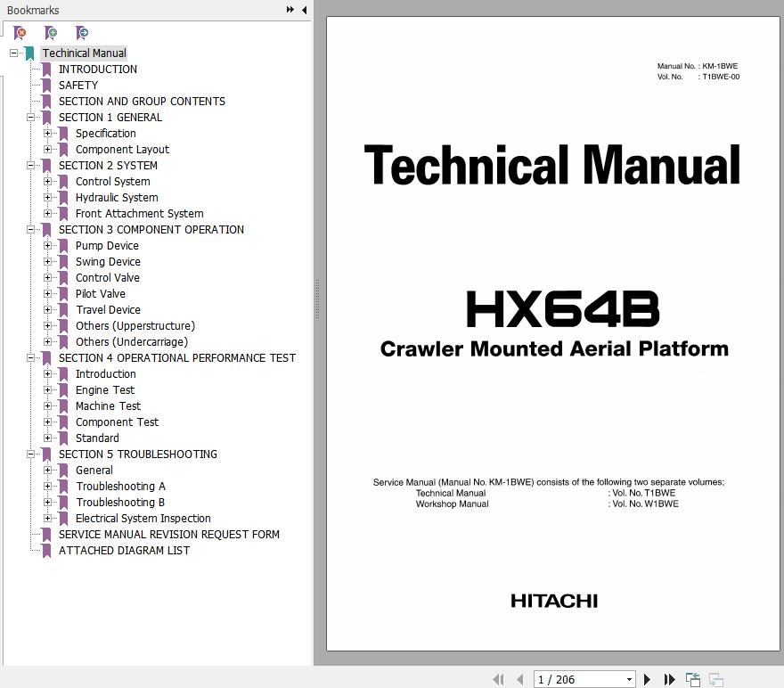Expand the Troubleshooting A bookmark
784x688 pixels.
click(x=48, y=487)
